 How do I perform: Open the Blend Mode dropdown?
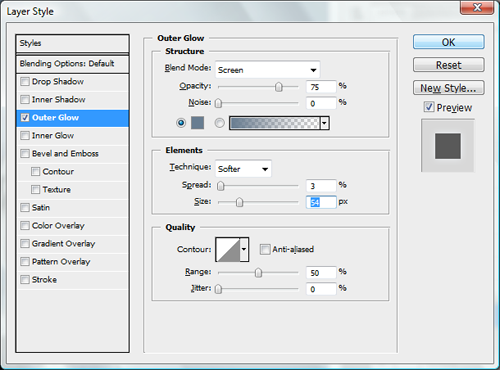[268, 70]
